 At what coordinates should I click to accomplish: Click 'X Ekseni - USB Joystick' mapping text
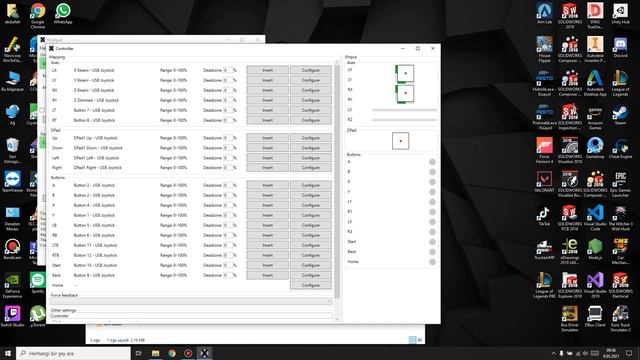pyautogui.click(x=94, y=70)
